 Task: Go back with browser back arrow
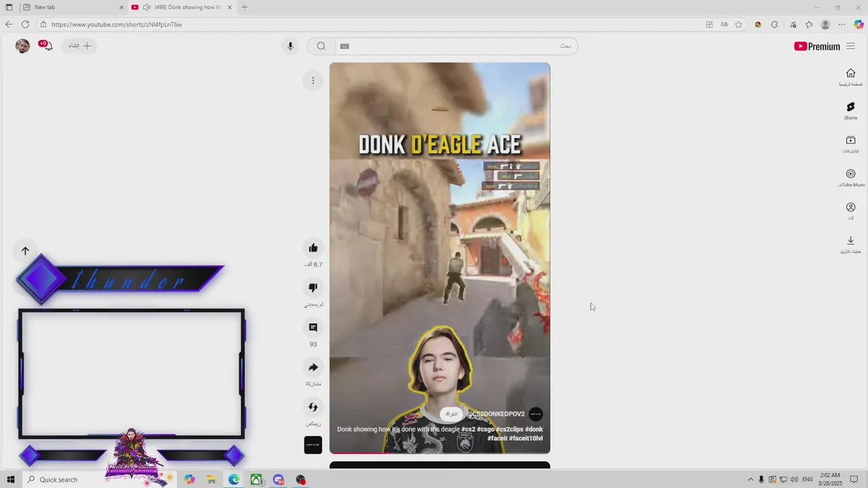(x=8, y=24)
